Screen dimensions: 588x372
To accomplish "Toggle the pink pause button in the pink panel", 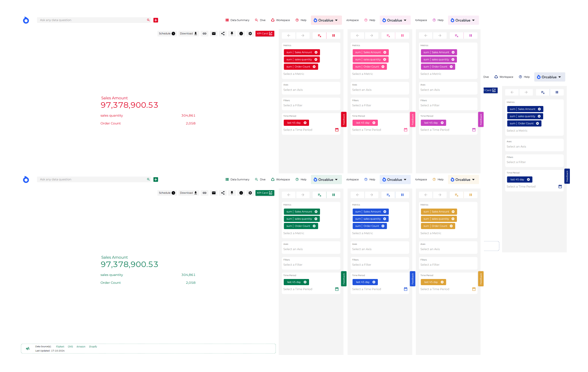I will 402,36.
